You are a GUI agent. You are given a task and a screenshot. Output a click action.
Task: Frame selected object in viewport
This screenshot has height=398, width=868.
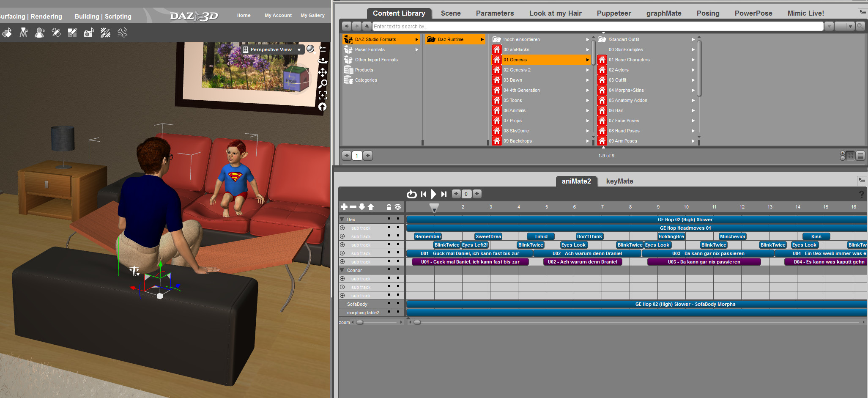(323, 95)
